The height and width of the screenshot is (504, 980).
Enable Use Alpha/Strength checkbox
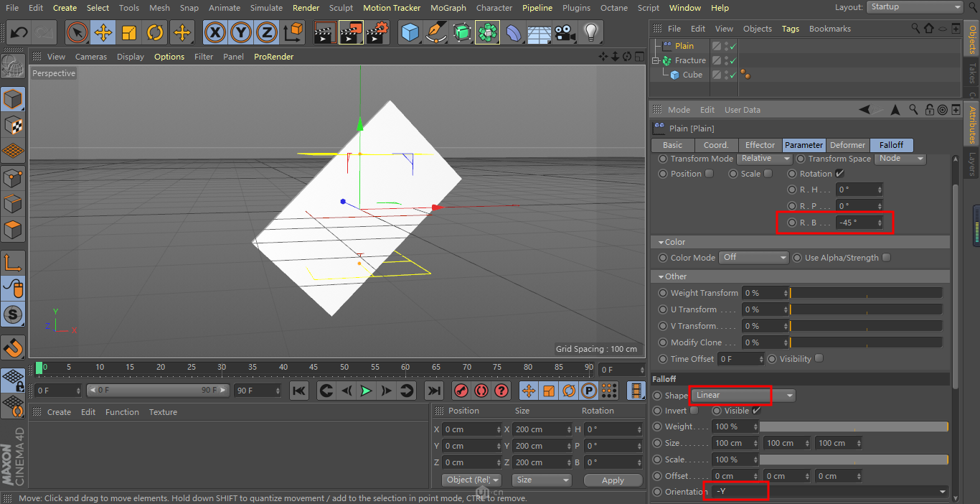887,258
